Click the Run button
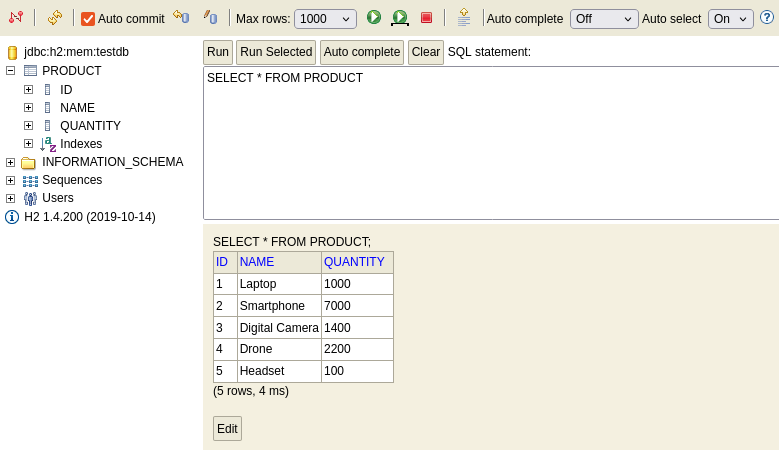Image resolution: width=779 pixels, height=450 pixels. pos(218,52)
